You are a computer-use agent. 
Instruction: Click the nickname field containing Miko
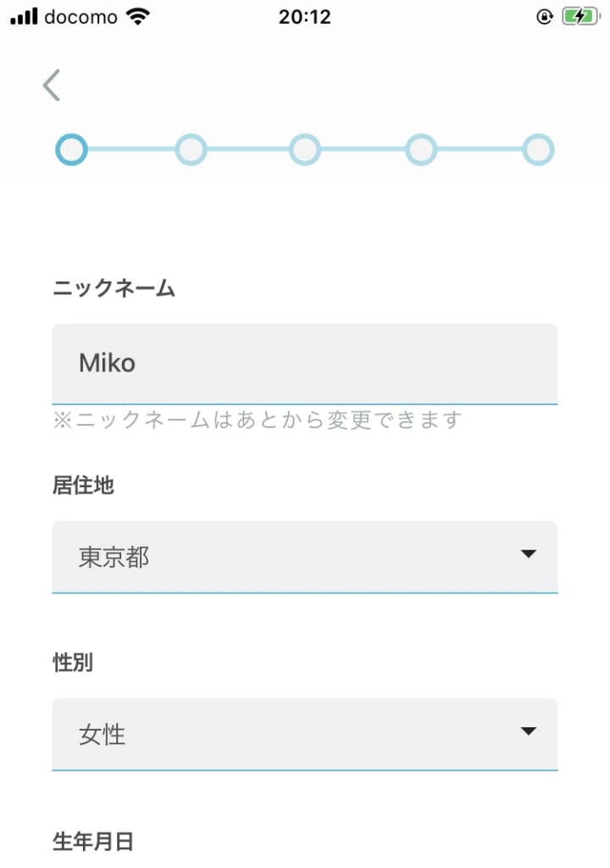[x=305, y=364]
